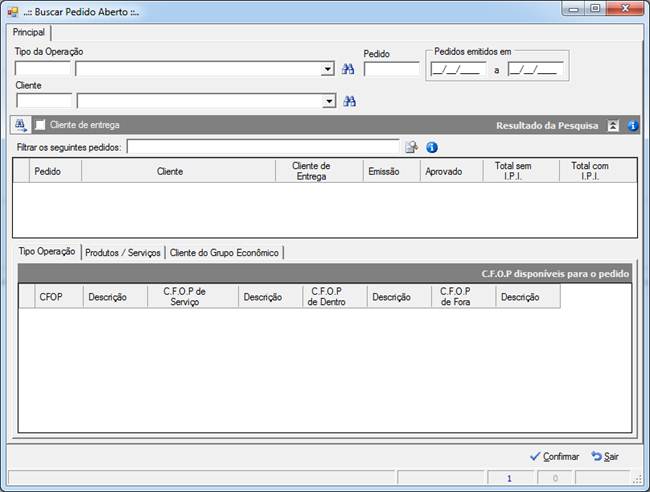Open Cliente dropdown list
The height and width of the screenshot is (492, 650).
click(329, 101)
